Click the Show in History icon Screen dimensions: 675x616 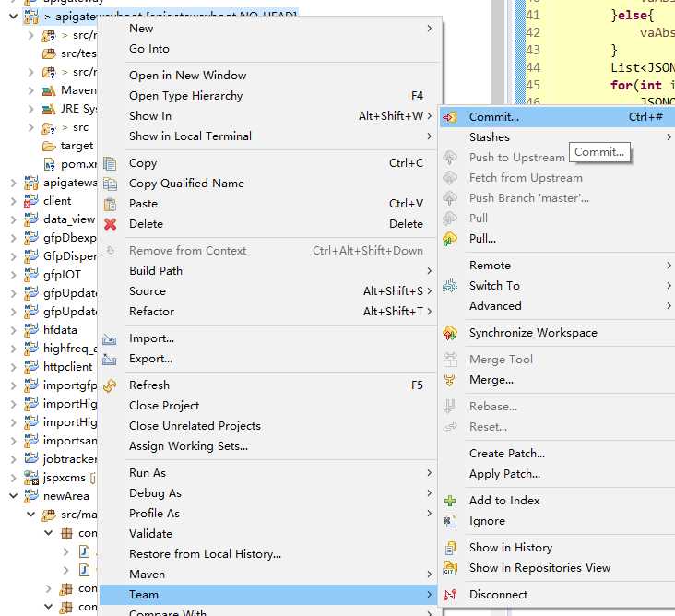click(450, 548)
